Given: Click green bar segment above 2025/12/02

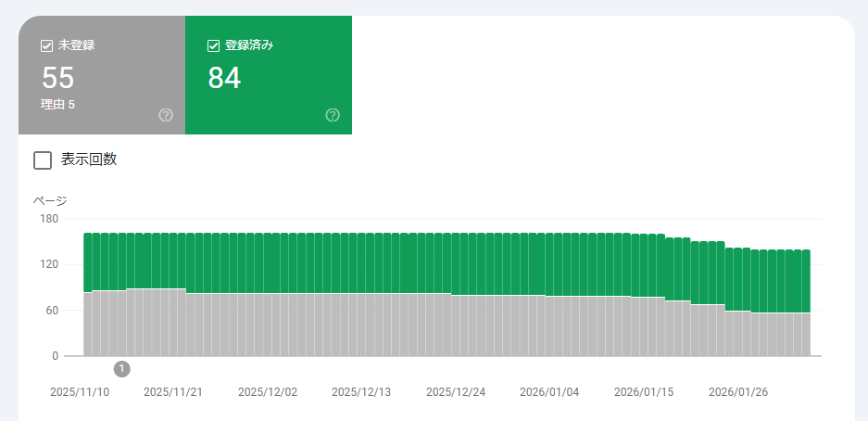Looking at the screenshot, I should click(x=269, y=262).
